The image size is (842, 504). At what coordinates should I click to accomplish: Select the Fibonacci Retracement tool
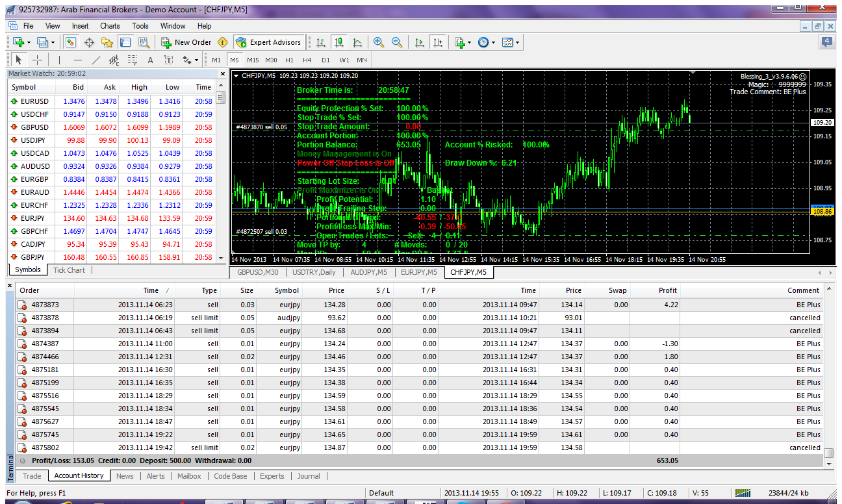click(133, 60)
